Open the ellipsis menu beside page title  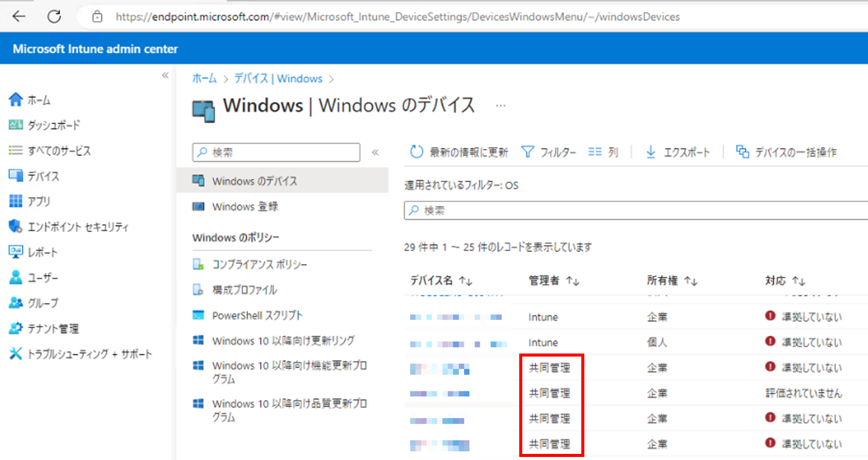pyautogui.click(x=501, y=105)
